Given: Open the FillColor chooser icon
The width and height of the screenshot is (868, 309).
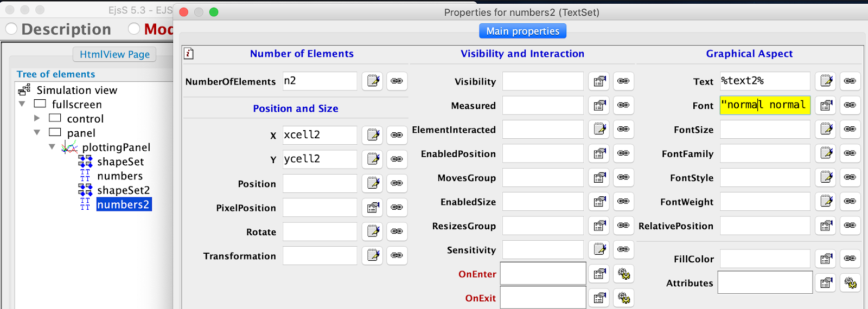Looking at the screenshot, I should point(826,259).
